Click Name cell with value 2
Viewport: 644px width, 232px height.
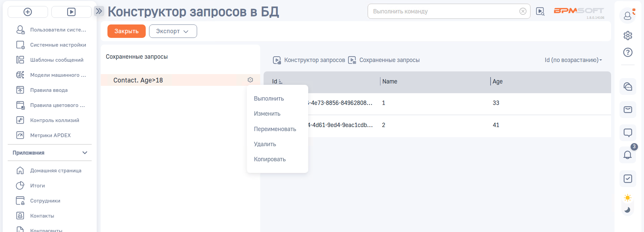(x=383, y=125)
